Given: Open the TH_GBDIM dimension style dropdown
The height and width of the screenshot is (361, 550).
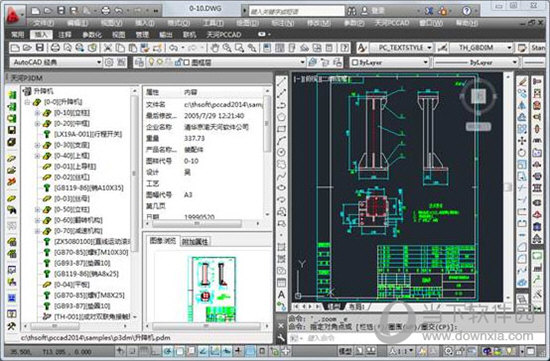Looking at the screenshot, I should pos(509,47).
